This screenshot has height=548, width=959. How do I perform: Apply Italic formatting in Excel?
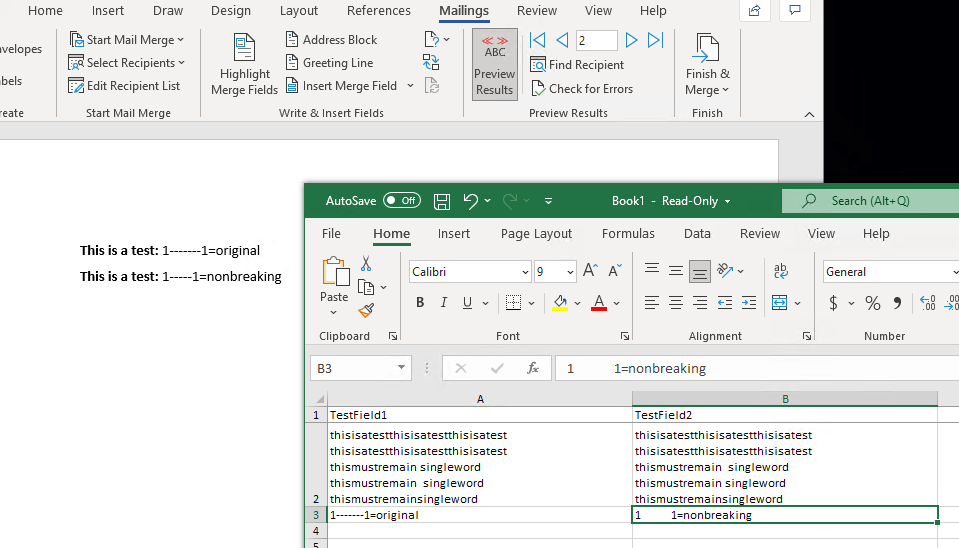click(443, 303)
